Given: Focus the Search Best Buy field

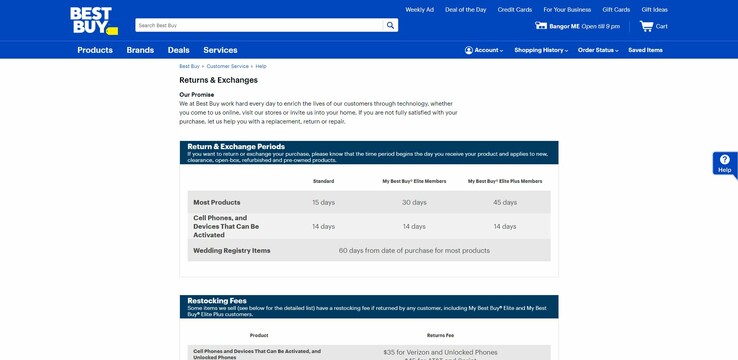Looking at the screenshot, I should pyautogui.click(x=259, y=25).
